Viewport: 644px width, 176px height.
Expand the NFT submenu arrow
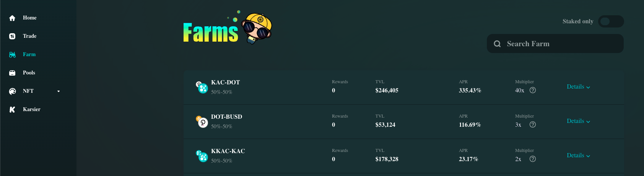pos(59,91)
